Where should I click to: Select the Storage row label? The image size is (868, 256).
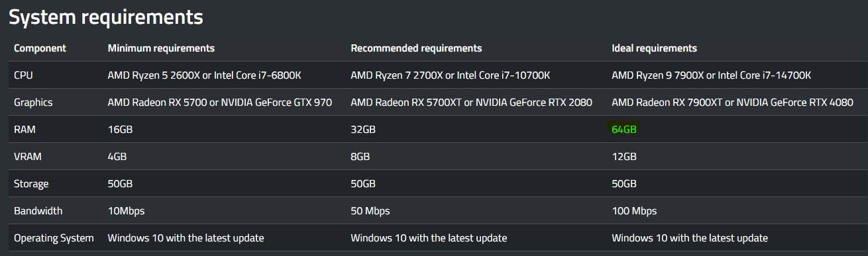[x=31, y=183]
